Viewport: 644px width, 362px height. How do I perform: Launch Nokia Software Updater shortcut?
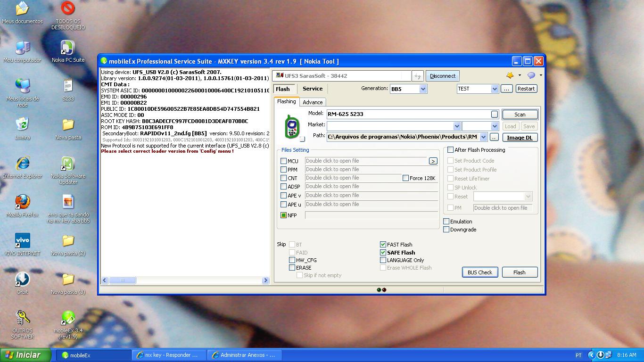tap(68, 170)
